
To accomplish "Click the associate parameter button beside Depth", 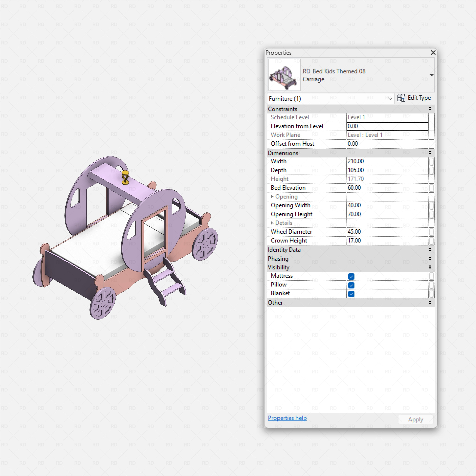I will [x=432, y=170].
